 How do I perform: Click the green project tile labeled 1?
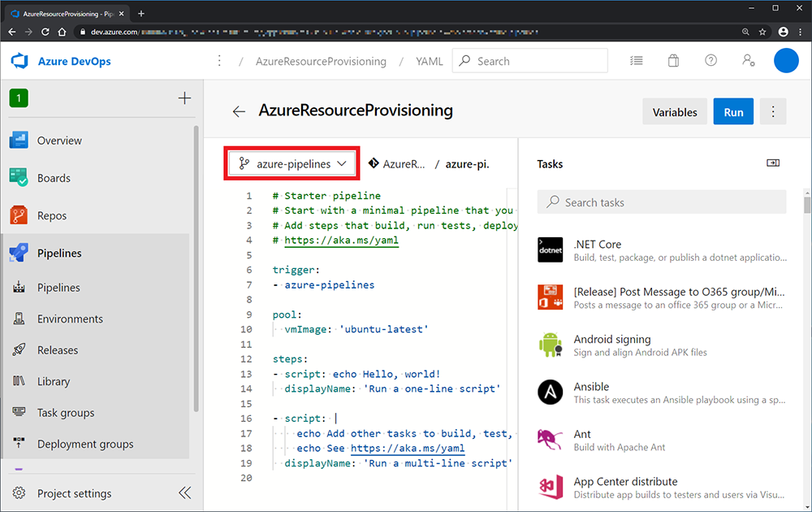coord(19,98)
